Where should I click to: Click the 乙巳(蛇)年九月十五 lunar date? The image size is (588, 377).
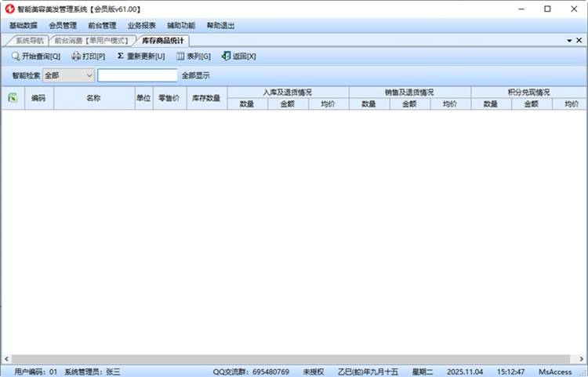(368, 372)
